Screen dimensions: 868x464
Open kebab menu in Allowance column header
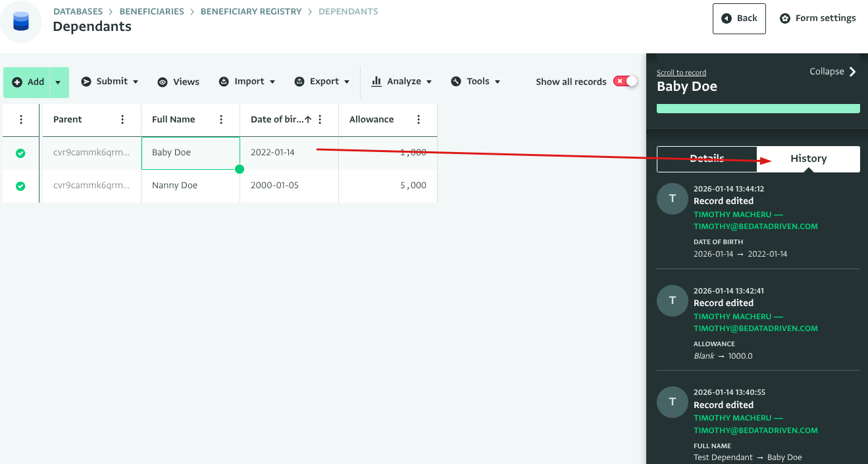point(419,120)
